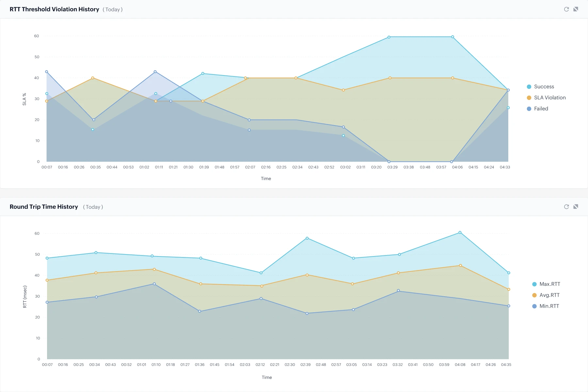The width and height of the screenshot is (588, 392).
Task: Click 'Time' label under the bottom chart
Action: pyautogui.click(x=267, y=378)
